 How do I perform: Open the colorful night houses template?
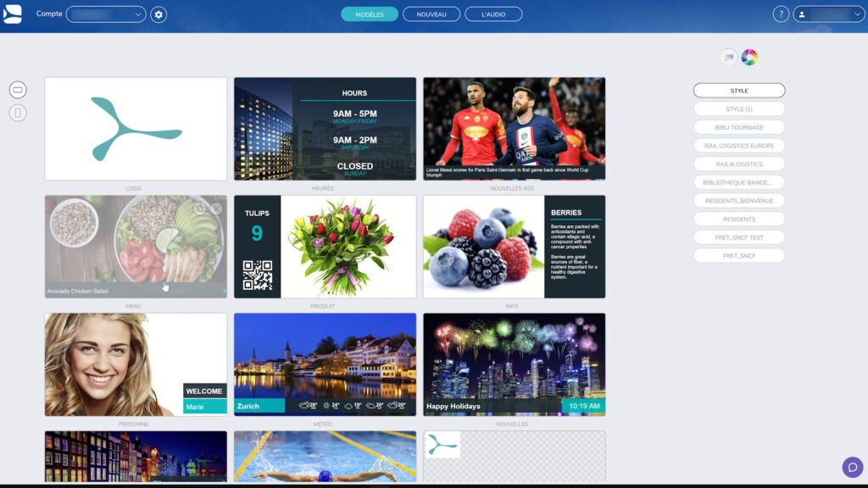tap(136, 457)
